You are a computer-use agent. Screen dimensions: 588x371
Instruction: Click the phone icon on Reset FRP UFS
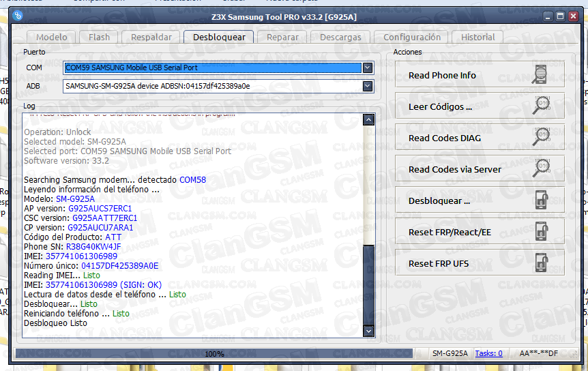coord(541,263)
